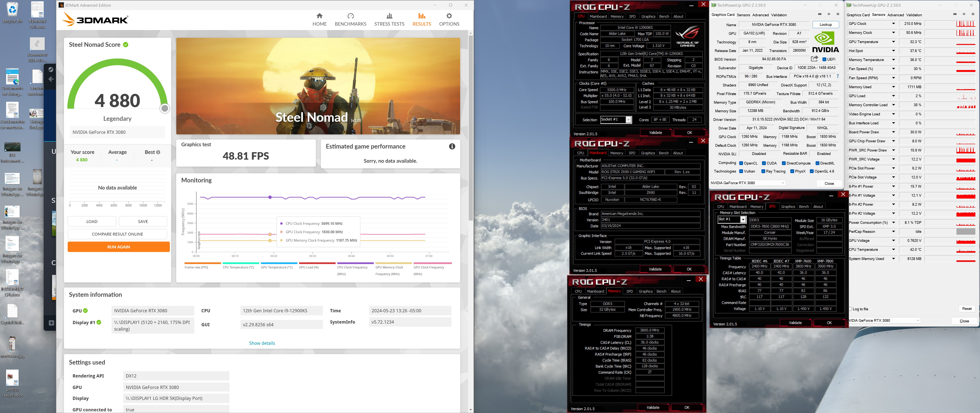Toggle the PhysX checkbox
The height and width of the screenshot is (413, 980).
click(x=792, y=172)
